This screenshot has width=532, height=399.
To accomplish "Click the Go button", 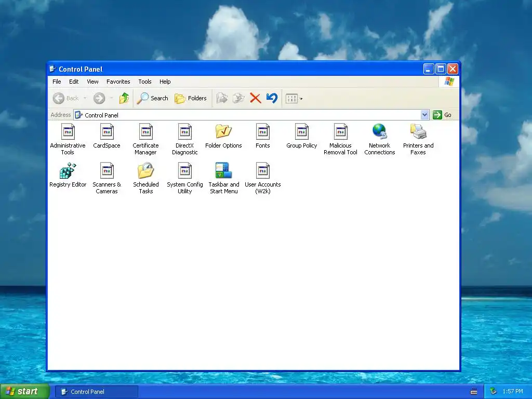I will click(x=443, y=115).
